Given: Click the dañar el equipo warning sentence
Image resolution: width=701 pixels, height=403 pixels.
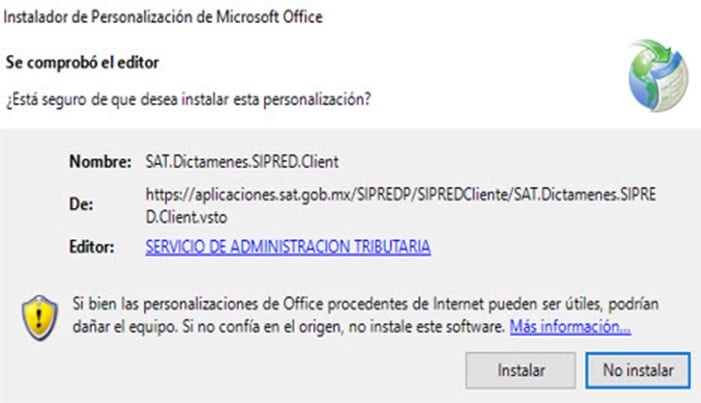Looking at the screenshot, I should [x=289, y=327].
